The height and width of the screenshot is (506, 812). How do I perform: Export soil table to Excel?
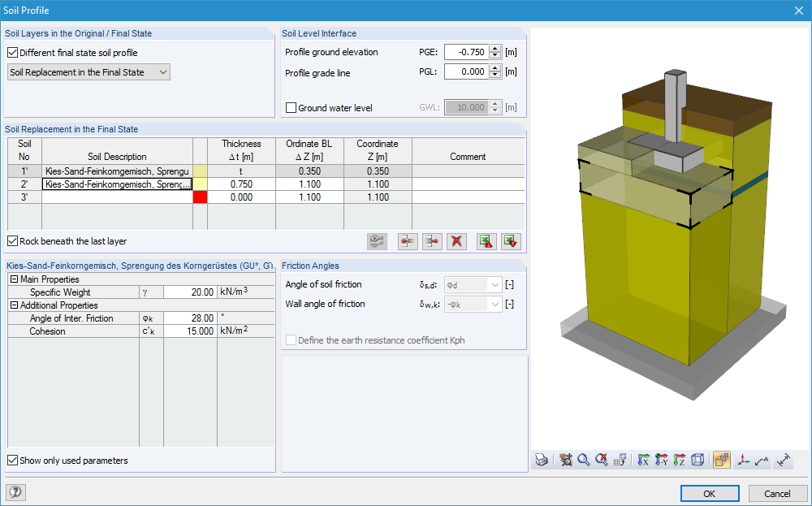[x=486, y=241]
